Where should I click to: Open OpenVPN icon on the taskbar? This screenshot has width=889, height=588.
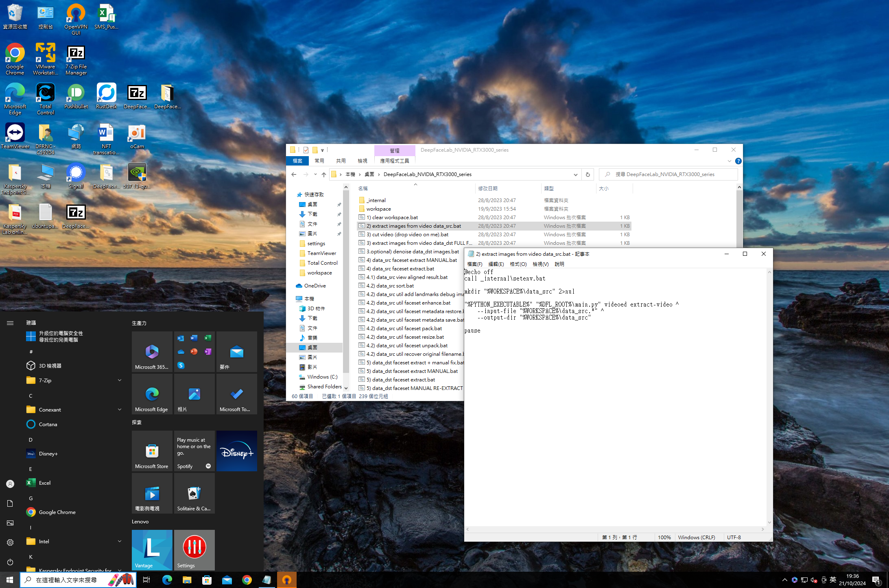[287, 580]
